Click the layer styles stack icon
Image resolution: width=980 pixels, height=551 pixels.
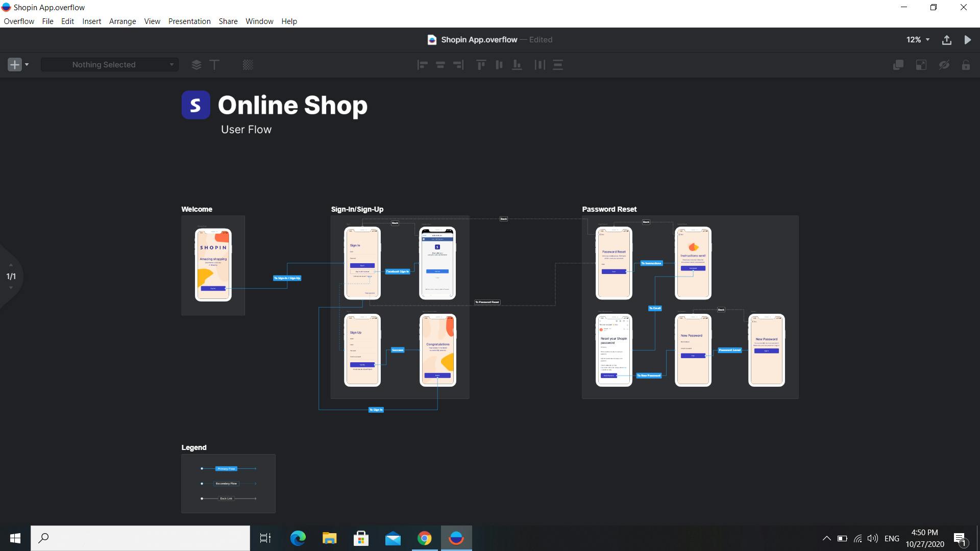coord(197,65)
